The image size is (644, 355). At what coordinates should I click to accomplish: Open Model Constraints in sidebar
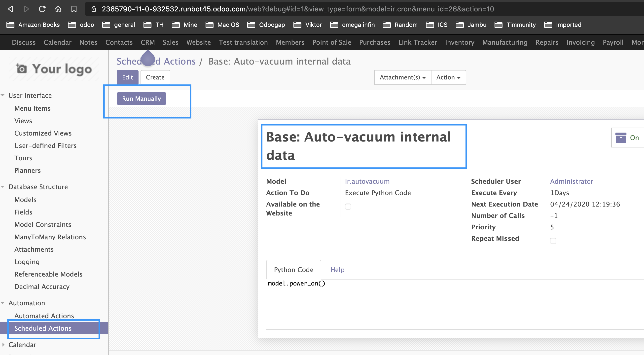(x=43, y=224)
